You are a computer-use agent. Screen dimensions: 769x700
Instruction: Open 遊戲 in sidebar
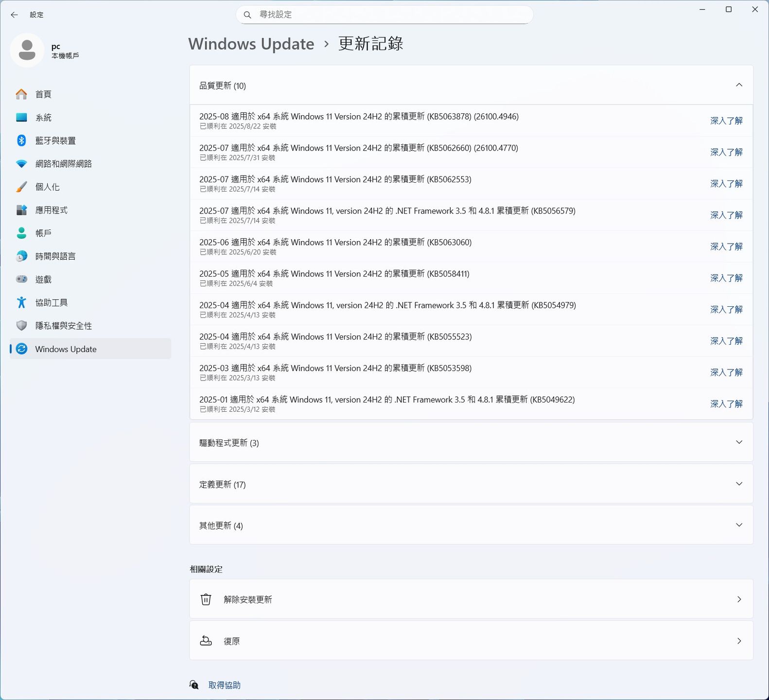click(x=90, y=279)
